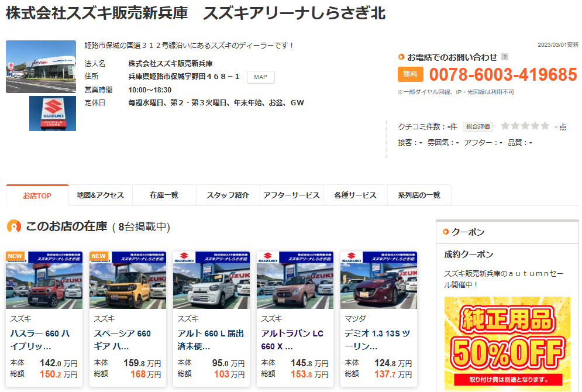
Task: Click the 接客 rating score text
Action: click(410, 143)
